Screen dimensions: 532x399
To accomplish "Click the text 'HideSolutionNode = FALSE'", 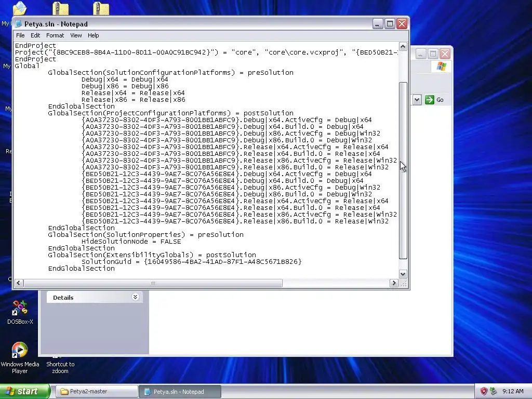I will [x=131, y=242].
